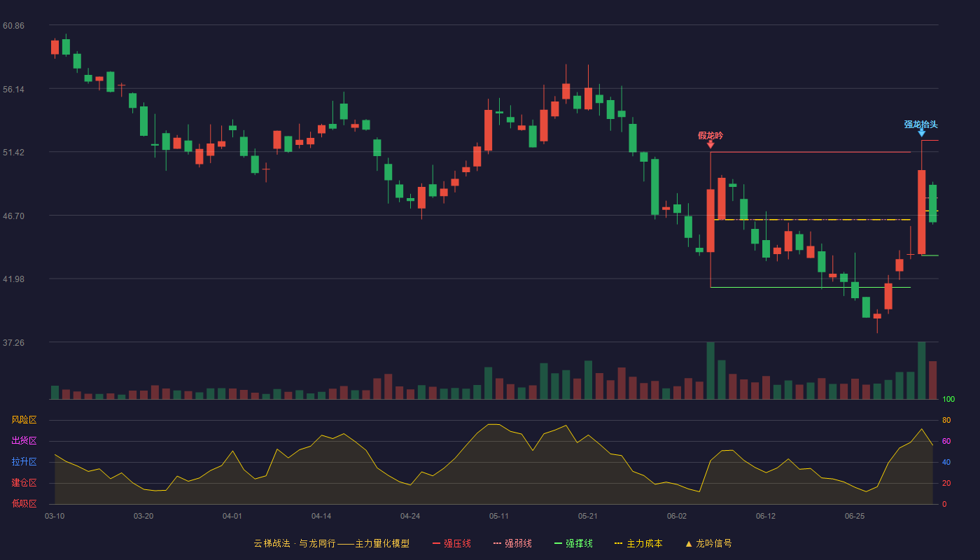Click the 强龙抬头 blue label text
Viewport: 980px width, 560px height.
(x=920, y=125)
